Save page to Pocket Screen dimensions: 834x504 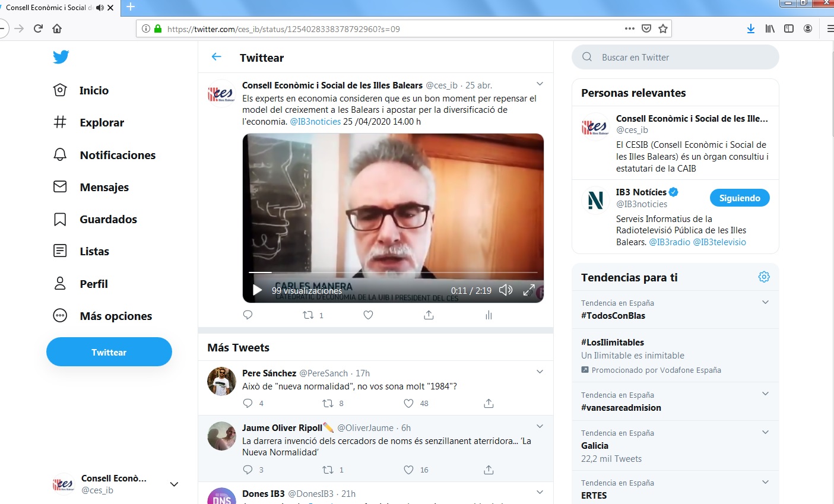(x=646, y=28)
